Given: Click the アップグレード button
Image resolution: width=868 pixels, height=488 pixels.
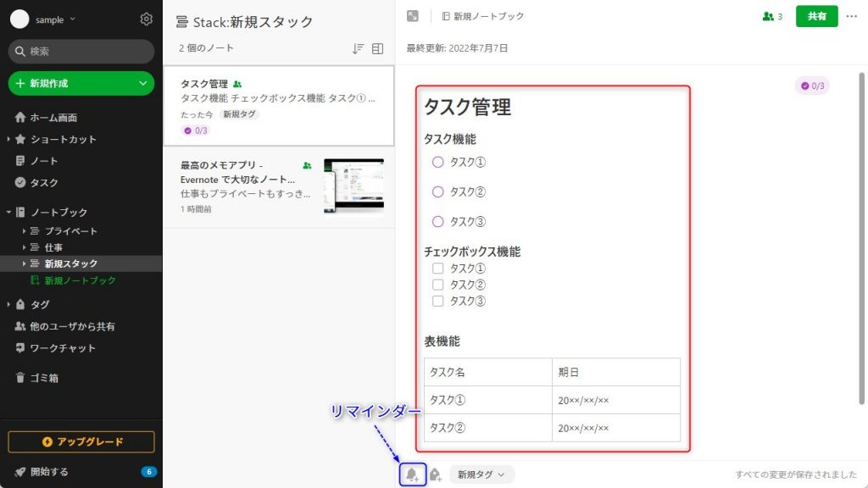Looking at the screenshot, I should pyautogui.click(x=81, y=441).
